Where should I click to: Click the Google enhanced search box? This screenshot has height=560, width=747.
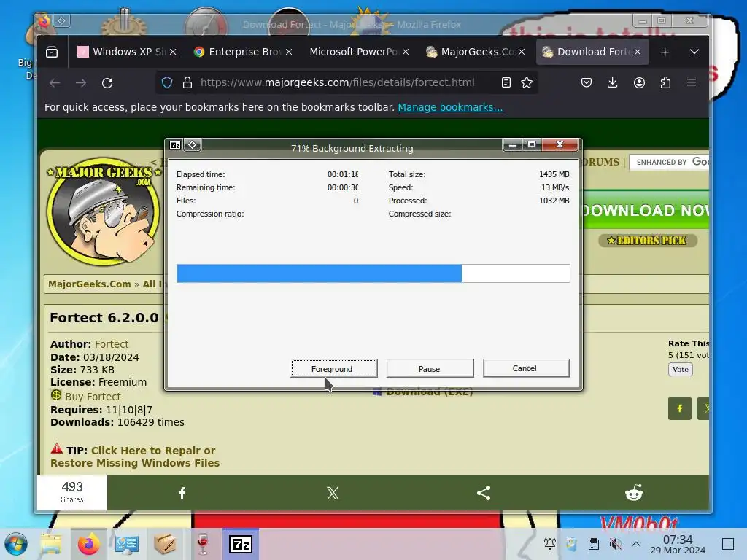click(670, 162)
